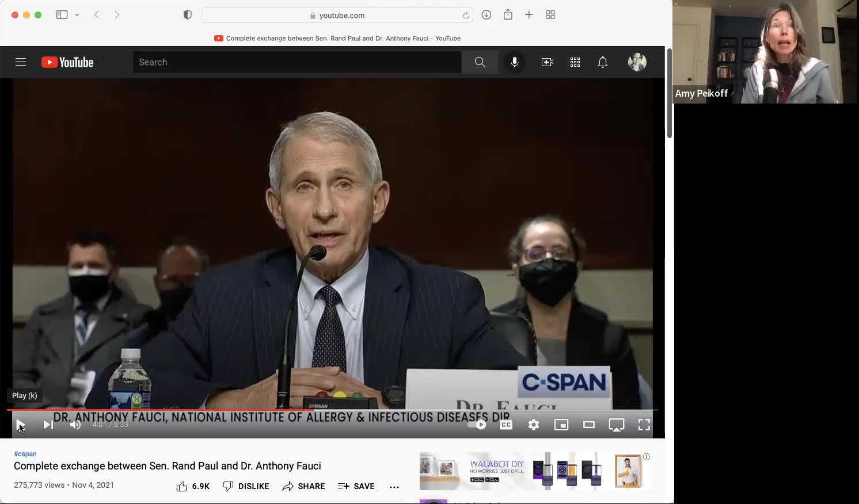This screenshot has height=504, width=859.
Task: Click the DISLIKE button
Action: [246, 486]
